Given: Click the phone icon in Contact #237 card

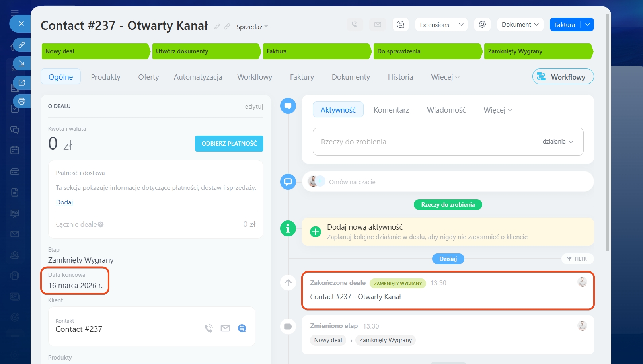Looking at the screenshot, I should pos(208,328).
